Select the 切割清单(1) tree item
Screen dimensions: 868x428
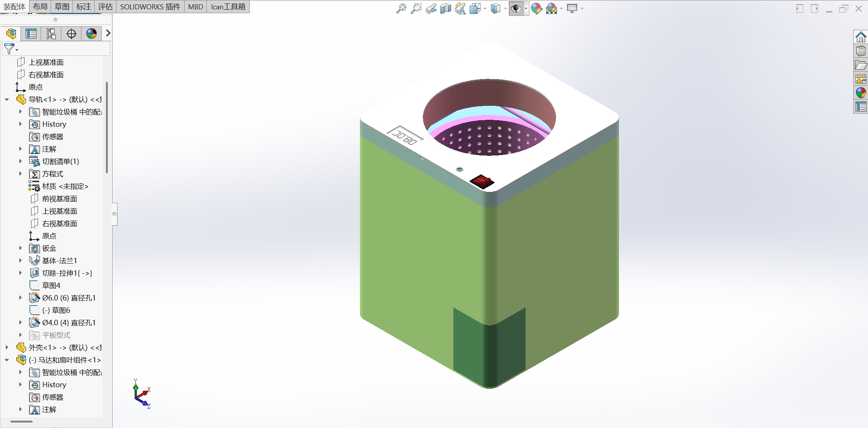click(61, 162)
